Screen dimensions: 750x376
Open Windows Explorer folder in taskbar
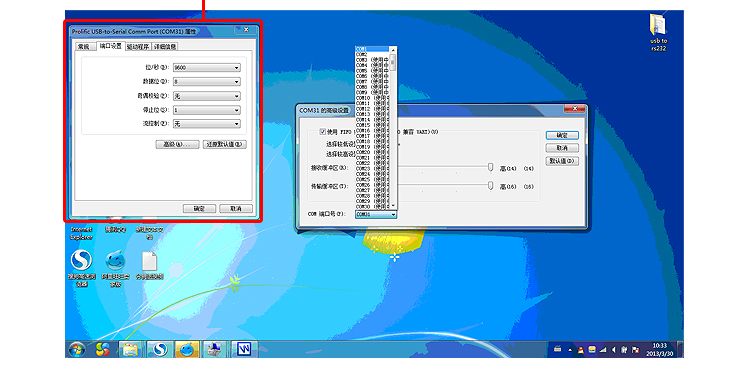pyautogui.click(x=131, y=349)
